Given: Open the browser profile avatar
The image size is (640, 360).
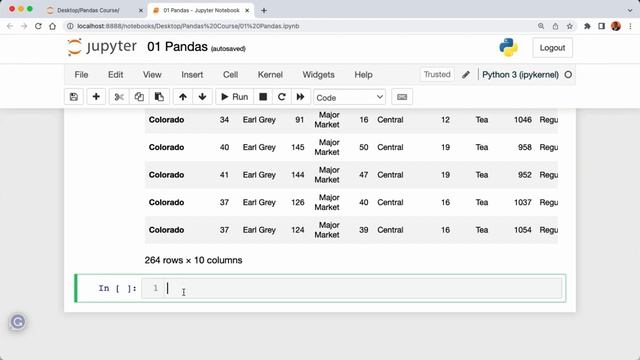Looking at the screenshot, I should click(616, 26).
